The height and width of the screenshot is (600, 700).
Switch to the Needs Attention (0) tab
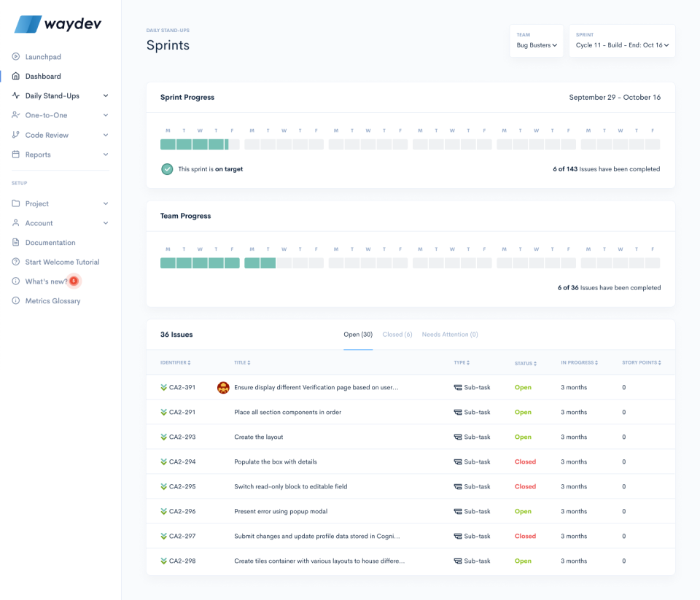[x=450, y=335]
